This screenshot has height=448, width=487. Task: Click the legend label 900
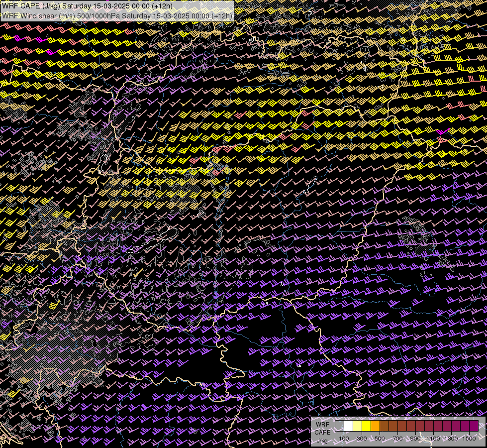(415, 439)
